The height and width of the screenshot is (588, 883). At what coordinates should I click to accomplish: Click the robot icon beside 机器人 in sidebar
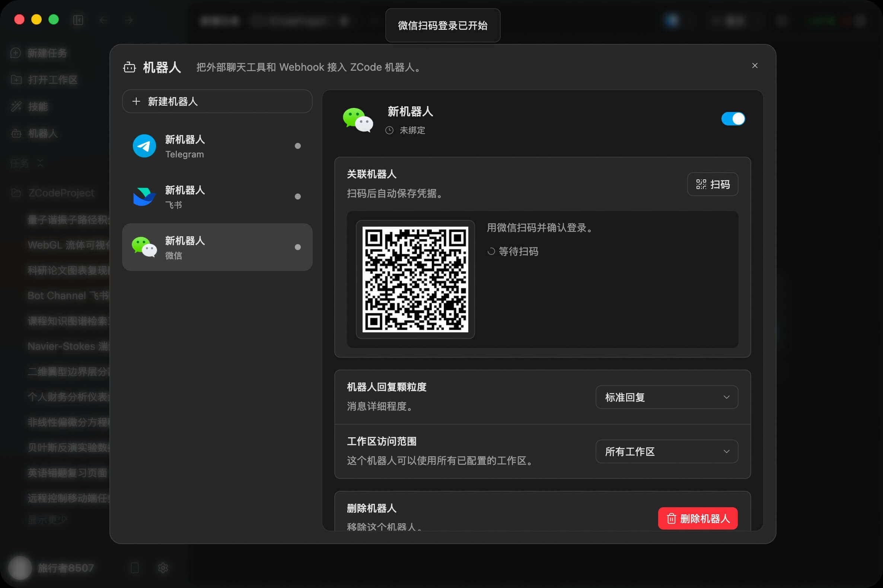[16, 133]
